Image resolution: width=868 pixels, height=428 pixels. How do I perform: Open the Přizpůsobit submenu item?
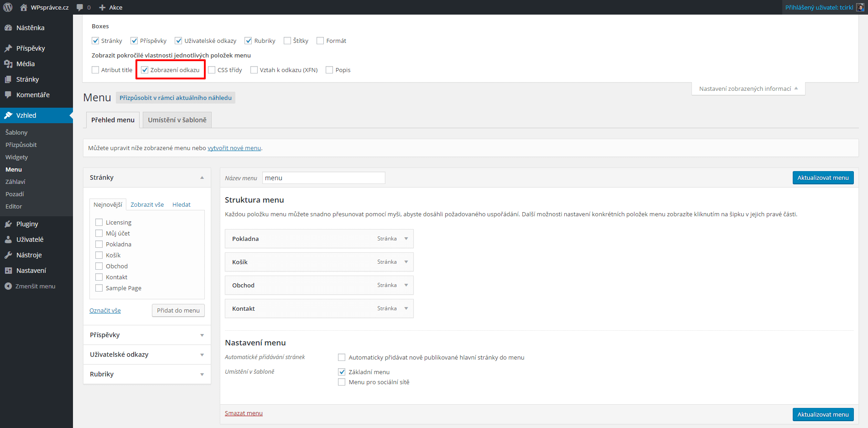pos(21,145)
